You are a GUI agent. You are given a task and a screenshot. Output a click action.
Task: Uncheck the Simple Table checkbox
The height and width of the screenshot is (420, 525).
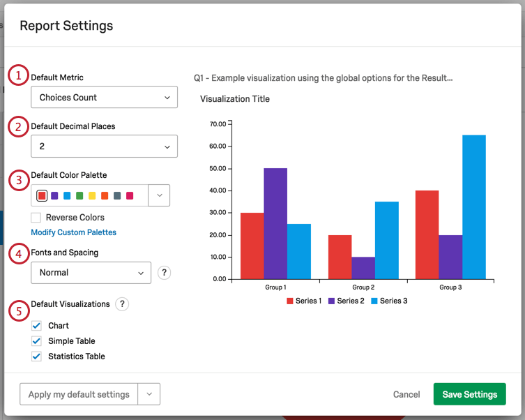[37, 341]
